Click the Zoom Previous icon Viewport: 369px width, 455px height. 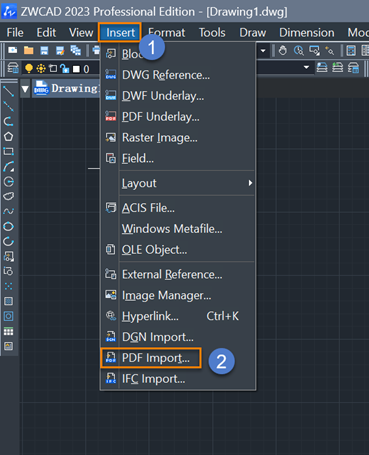(x=330, y=51)
